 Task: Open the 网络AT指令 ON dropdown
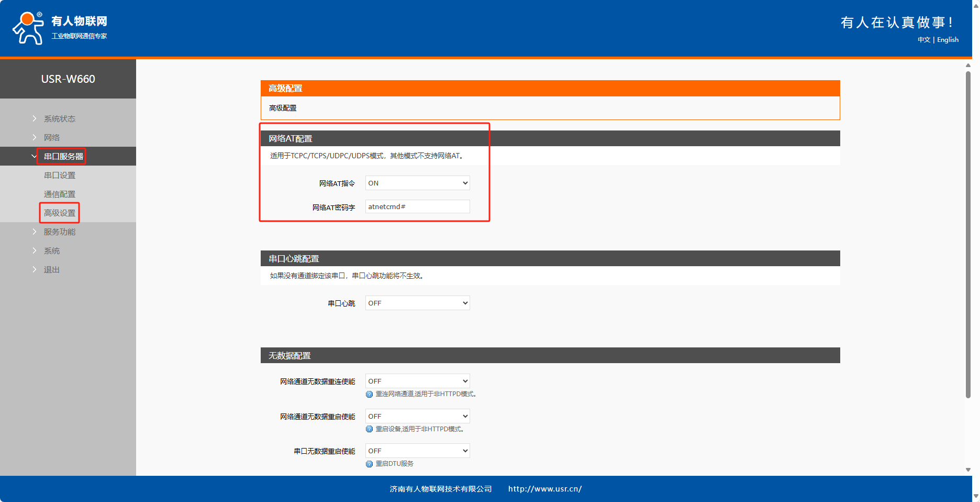(x=417, y=183)
